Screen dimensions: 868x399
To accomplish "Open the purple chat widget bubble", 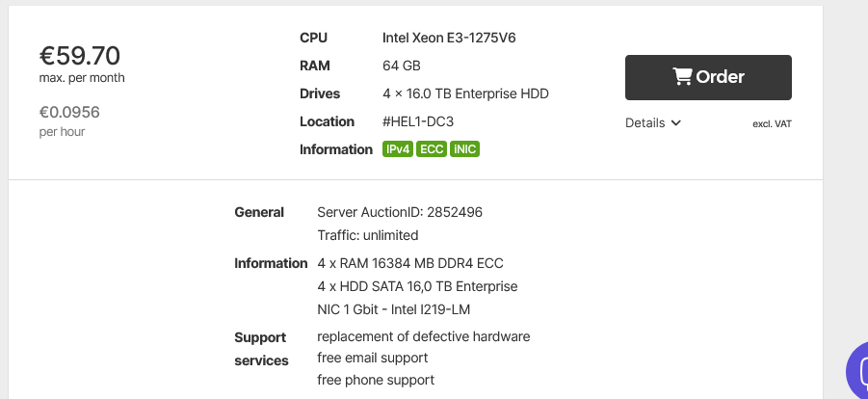I will 857,374.
